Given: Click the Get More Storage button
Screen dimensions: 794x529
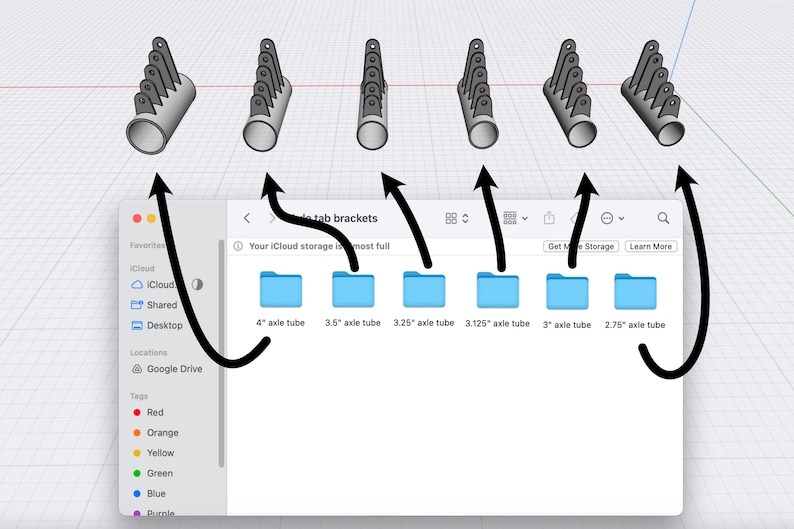Looking at the screenshot, I should [581, 247].
